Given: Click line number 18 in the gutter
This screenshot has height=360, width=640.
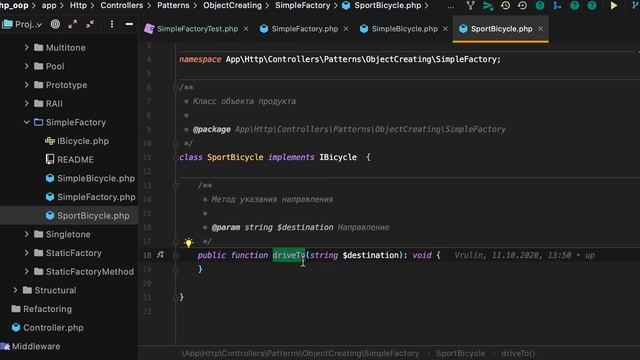Looking at the screenshot, I should (x=147, y=255).
